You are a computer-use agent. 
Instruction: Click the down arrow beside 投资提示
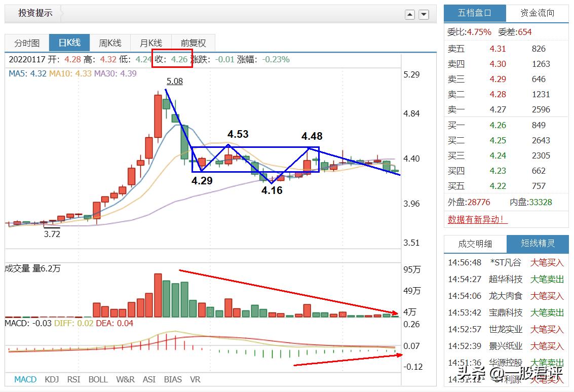click(x=424, y=15)
